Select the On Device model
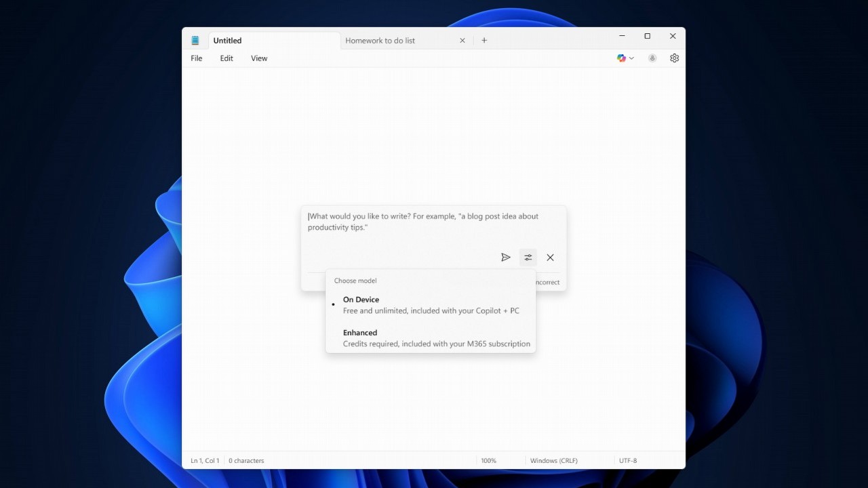This screenshot has width=868, height=488. 361,299
